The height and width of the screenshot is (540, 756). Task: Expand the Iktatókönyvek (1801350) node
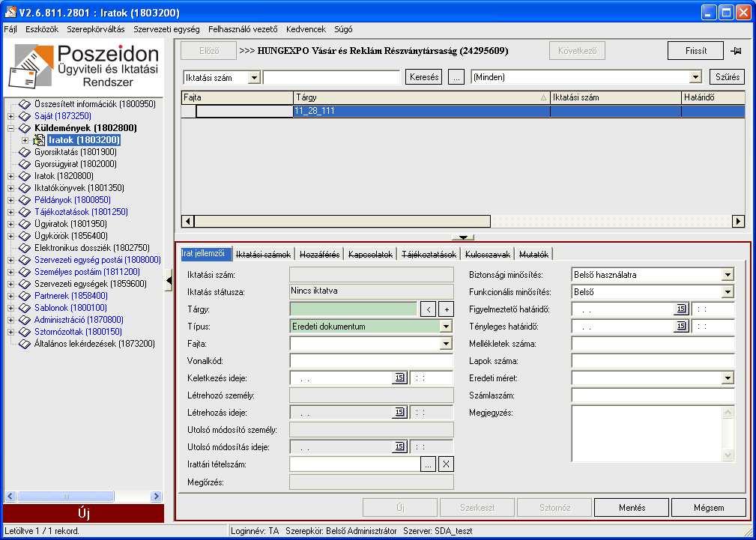pyautogui.click(x=10, y=188)
